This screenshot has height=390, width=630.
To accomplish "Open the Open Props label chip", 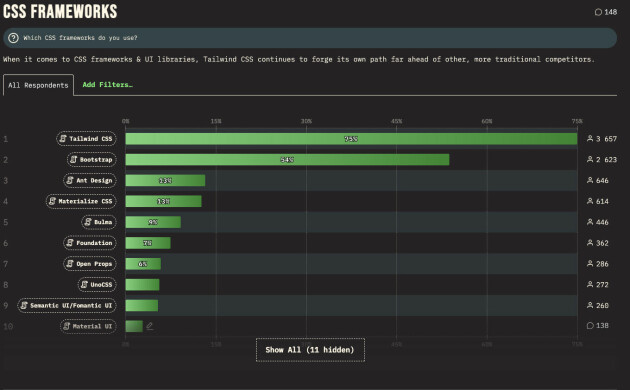I will click(x=90, y=264).
